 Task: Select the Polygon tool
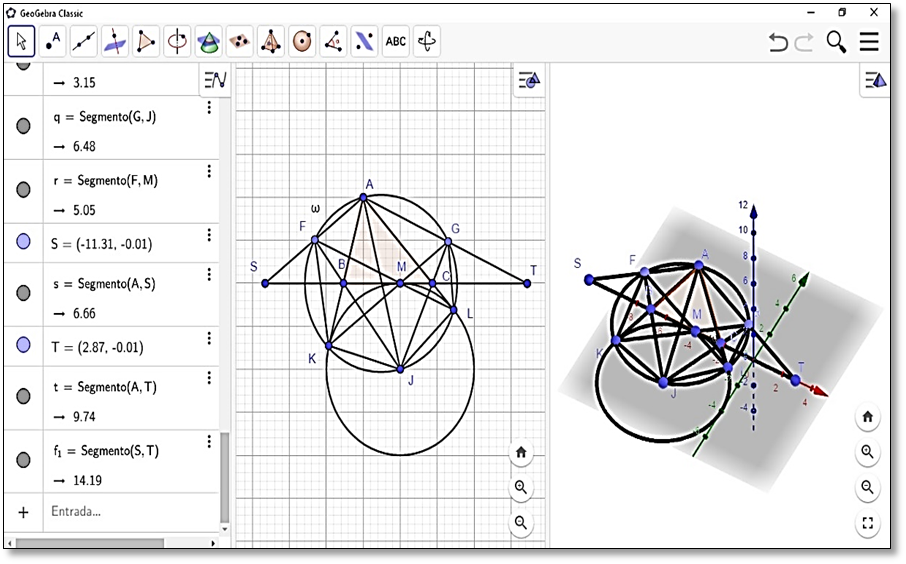click(146, 41)
